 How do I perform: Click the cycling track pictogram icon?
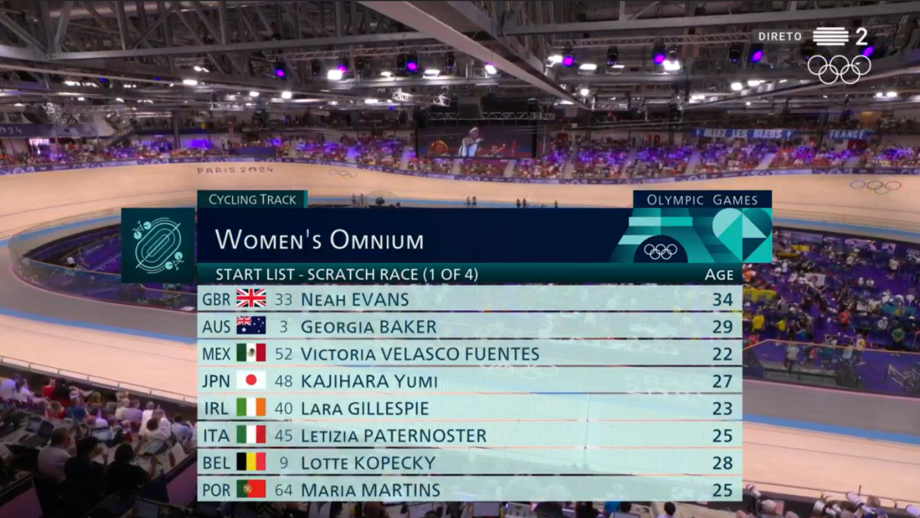pyautogui.click(x=158, y=245)
